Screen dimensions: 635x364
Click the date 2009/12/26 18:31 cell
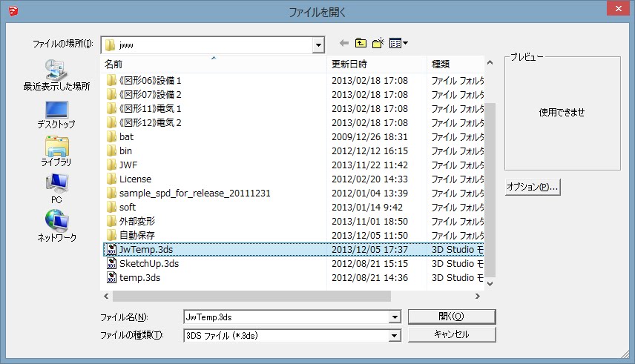coord(369,137)
